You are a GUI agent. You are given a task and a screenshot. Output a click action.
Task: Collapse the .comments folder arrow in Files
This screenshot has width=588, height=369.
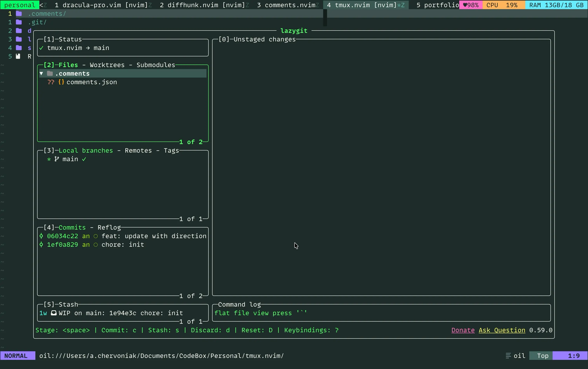(x=41, y=73)
